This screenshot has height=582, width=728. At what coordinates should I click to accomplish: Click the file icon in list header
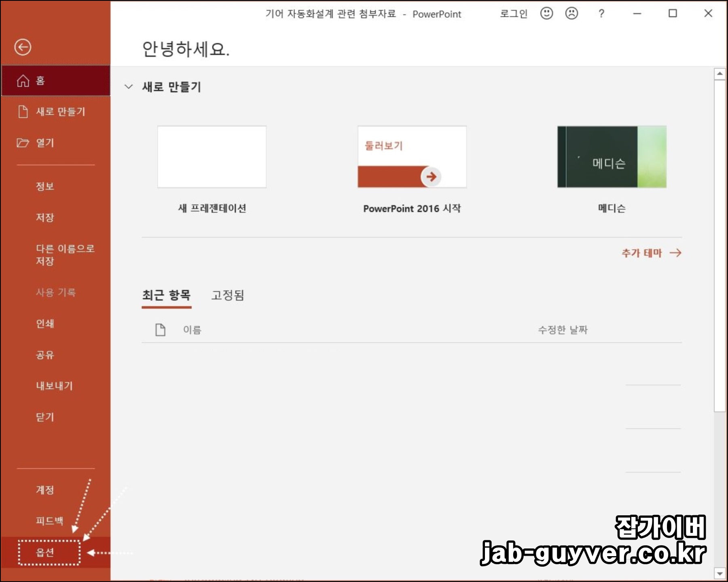[x=161, y=330]
